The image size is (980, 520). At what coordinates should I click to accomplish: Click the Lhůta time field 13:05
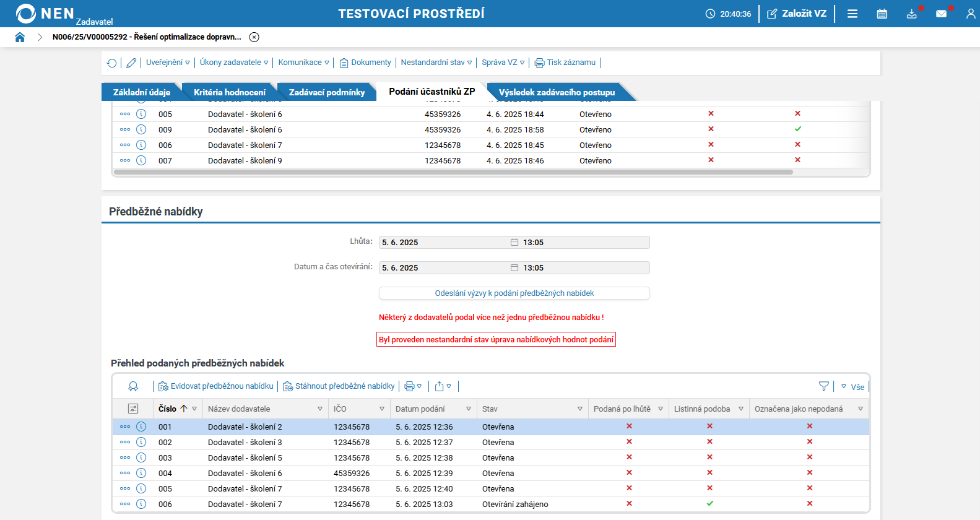click(585, 243)
